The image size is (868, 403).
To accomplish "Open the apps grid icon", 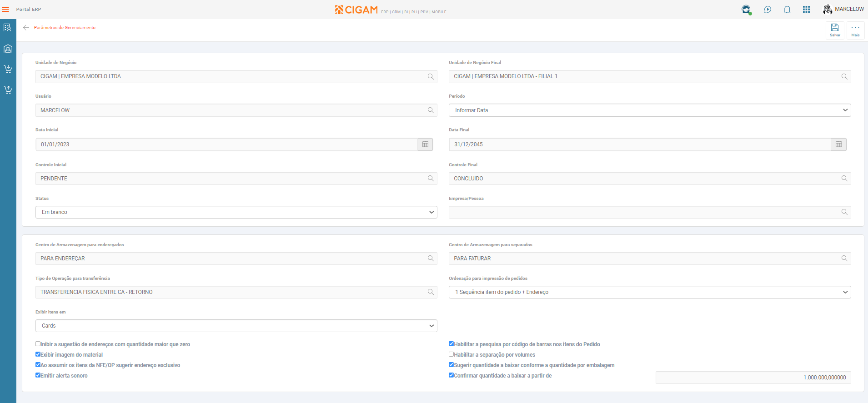I will pos(806,10).
